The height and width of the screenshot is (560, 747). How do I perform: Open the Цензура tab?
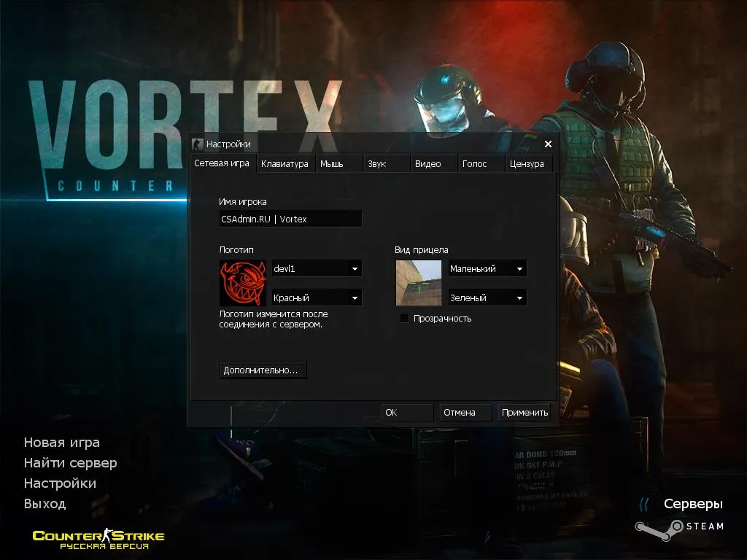(529, 164)
